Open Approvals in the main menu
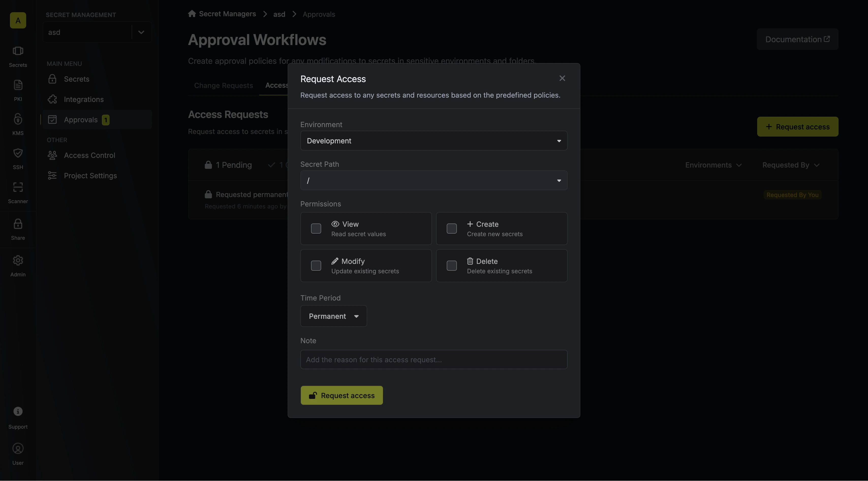Viewport: 868px width, 481px height. (97, 120)
